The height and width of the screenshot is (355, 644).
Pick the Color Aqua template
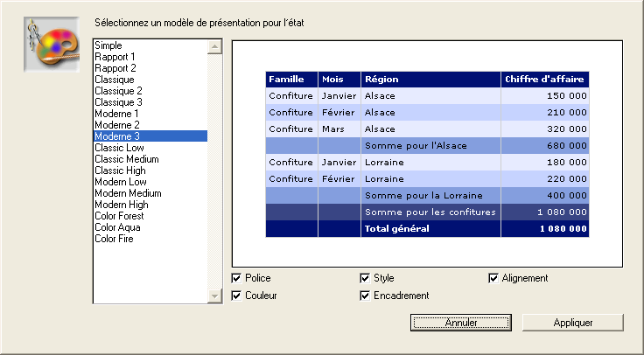tap(118, 227)
